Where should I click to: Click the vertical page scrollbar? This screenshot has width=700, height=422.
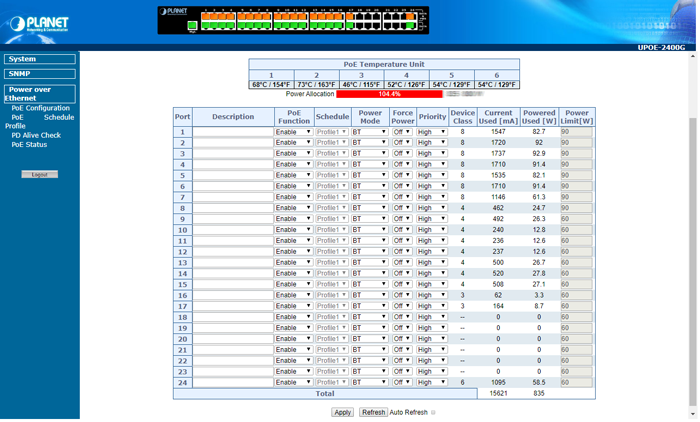692,261
